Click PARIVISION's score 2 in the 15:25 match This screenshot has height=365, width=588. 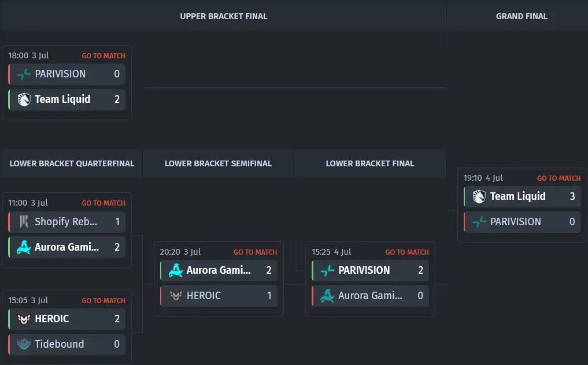pos(420,270)
